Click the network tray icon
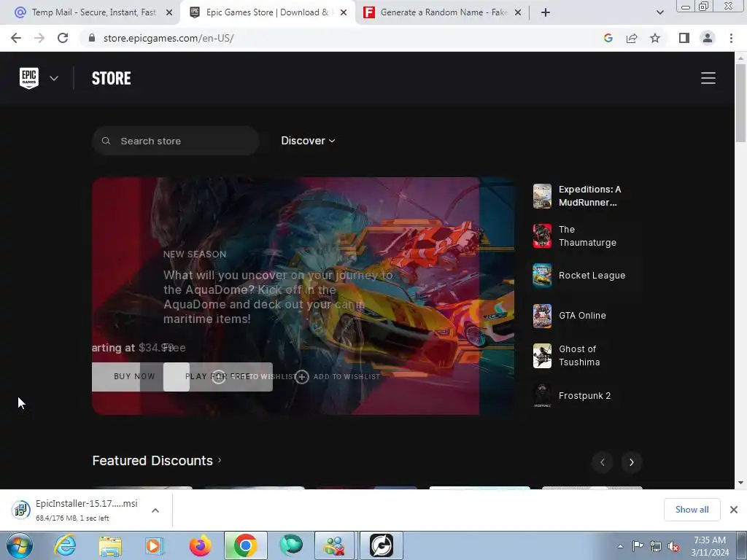The image size is (747, 560). tap(656, 546)
